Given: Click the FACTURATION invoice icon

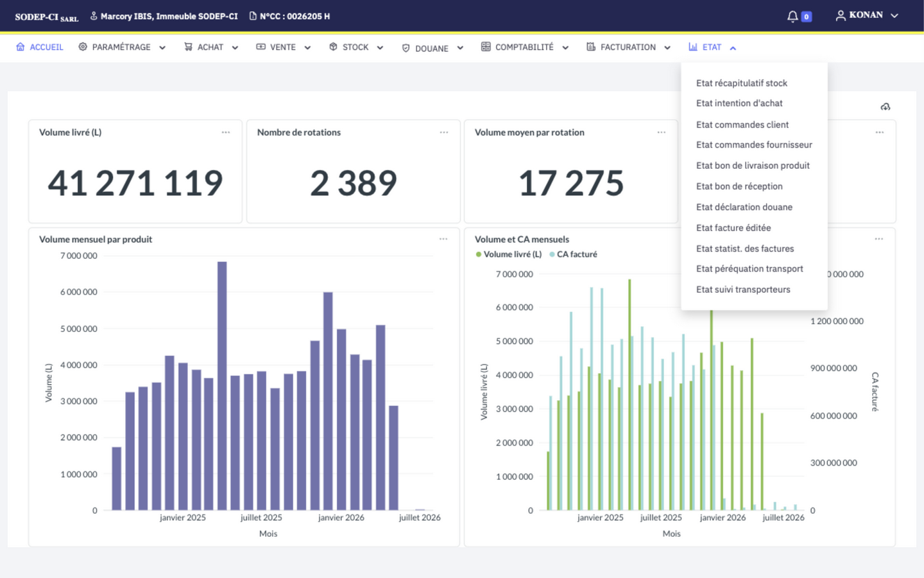Looking at the screenshot, I should [x=591, y=47].
